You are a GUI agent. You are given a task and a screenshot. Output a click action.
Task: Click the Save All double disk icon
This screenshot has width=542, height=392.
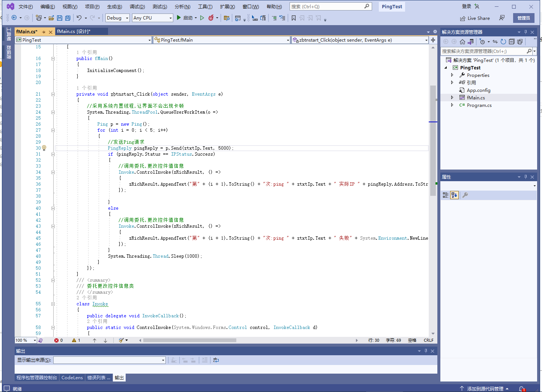(x=68, y=18)
